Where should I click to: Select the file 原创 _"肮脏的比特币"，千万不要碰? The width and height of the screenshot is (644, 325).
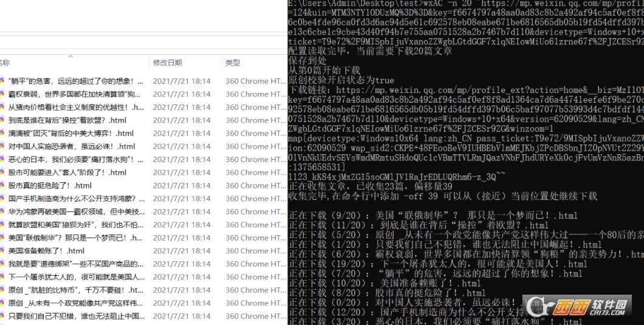[76, 290]
